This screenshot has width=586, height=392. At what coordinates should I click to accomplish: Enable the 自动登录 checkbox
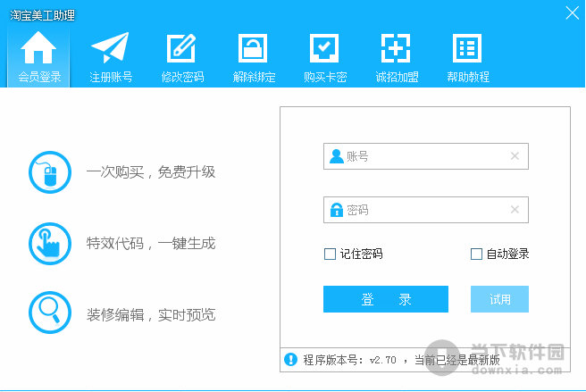[x=476, y=254]
